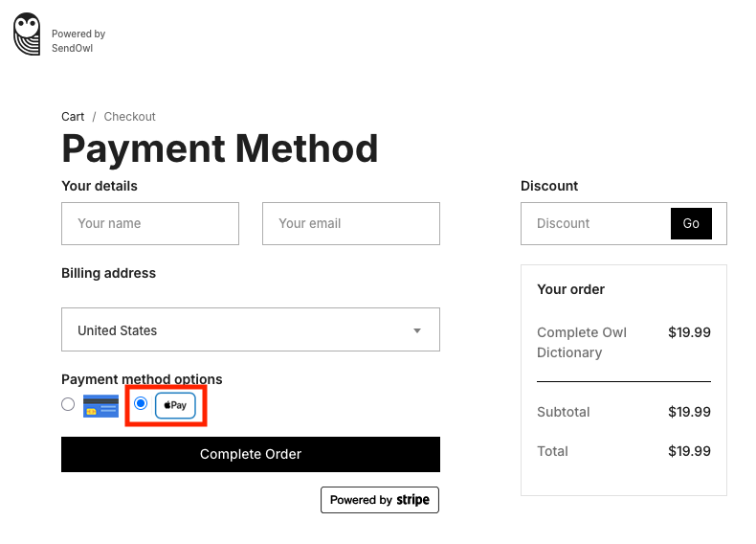Viewport: 756px width, 544px height.
Task: Click the credit card icon
Action: pyautogui.click(x=100, y=406)
